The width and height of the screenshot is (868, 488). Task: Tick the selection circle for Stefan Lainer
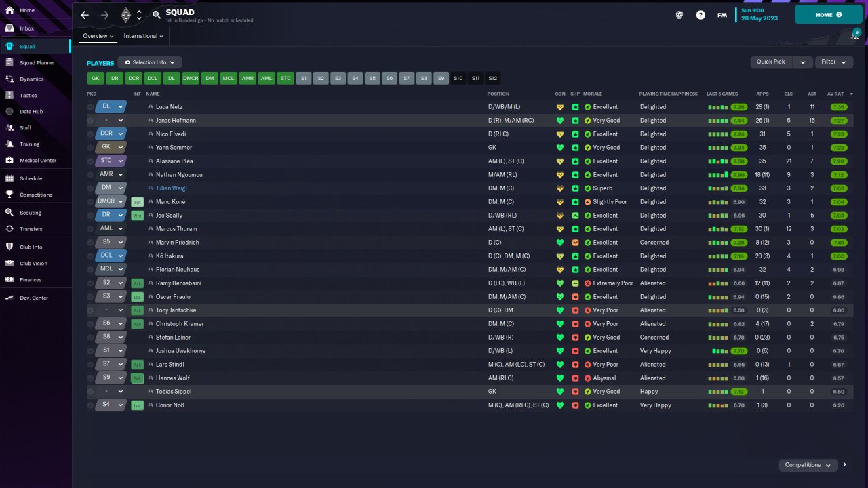91,338
